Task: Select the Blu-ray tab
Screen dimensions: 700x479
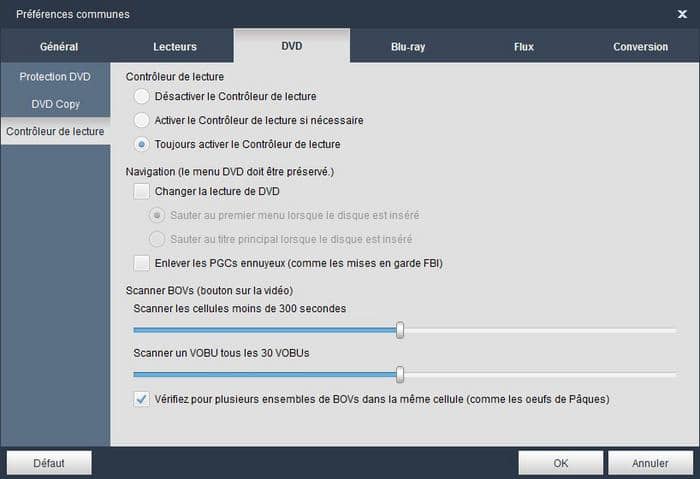Action: (408, 46)
